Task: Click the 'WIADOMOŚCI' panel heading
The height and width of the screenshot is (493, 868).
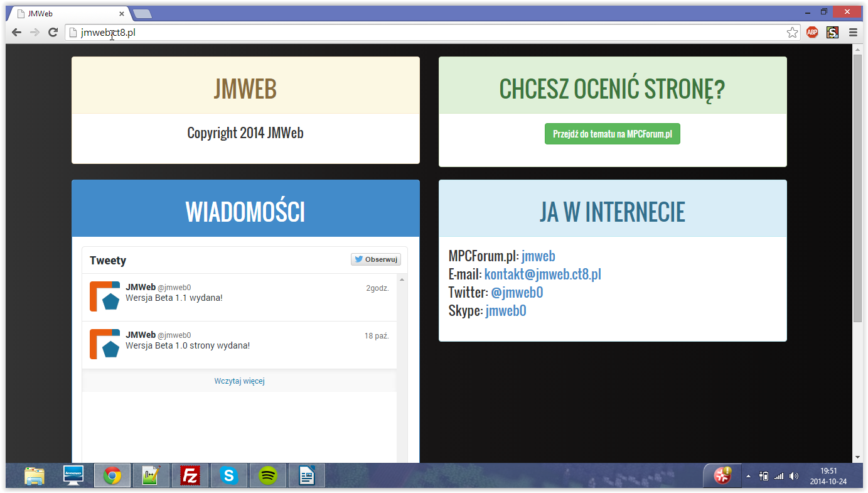Action: (245, 212)
